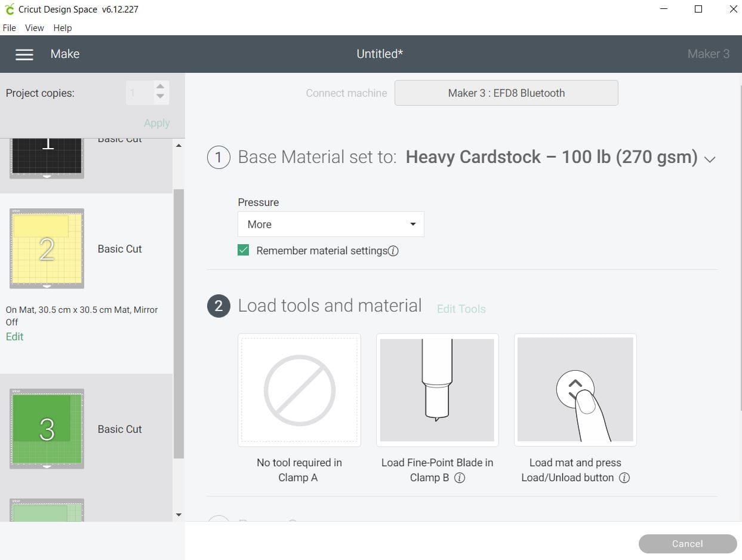
Task: Open the View menu
Action: click(35, 27)
